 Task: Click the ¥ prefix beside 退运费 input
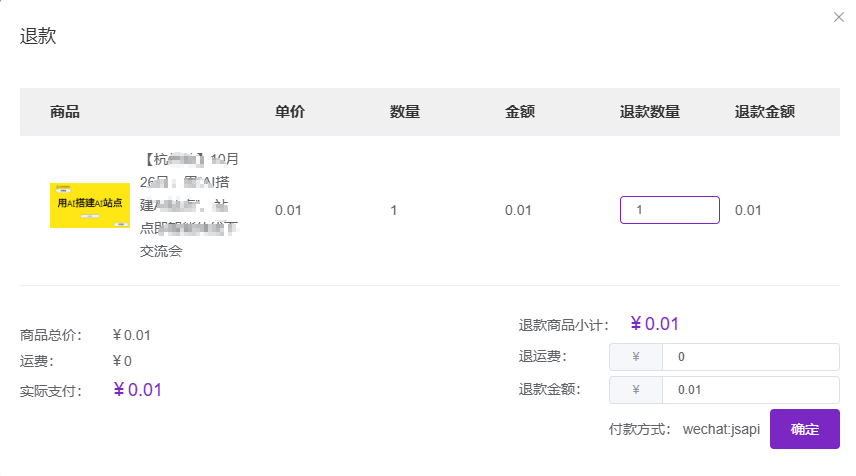pos(634,357)
